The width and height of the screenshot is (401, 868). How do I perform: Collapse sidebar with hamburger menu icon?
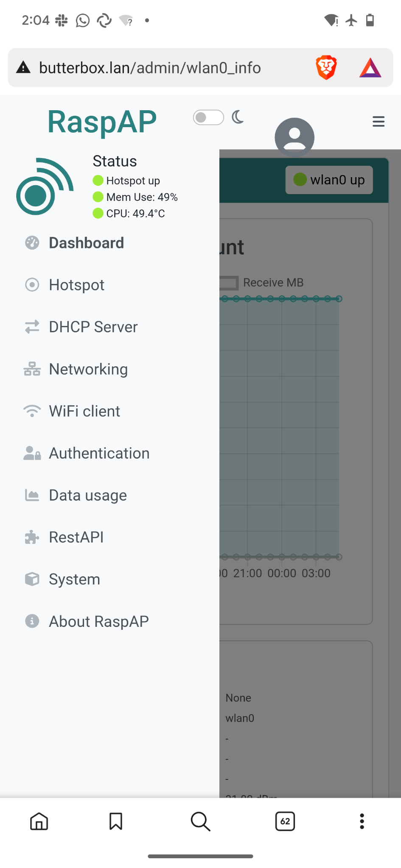click(378, 122)
